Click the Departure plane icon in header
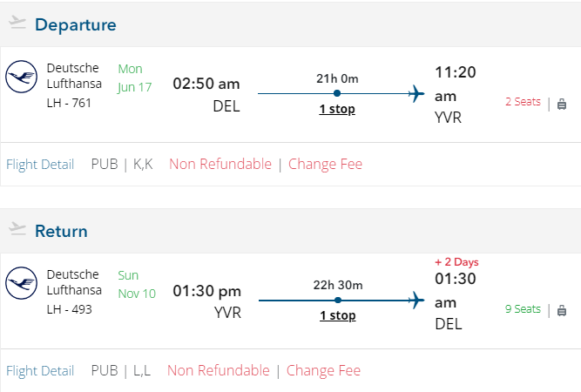Screen dimensions: 581x392 [x=17, y=24]
